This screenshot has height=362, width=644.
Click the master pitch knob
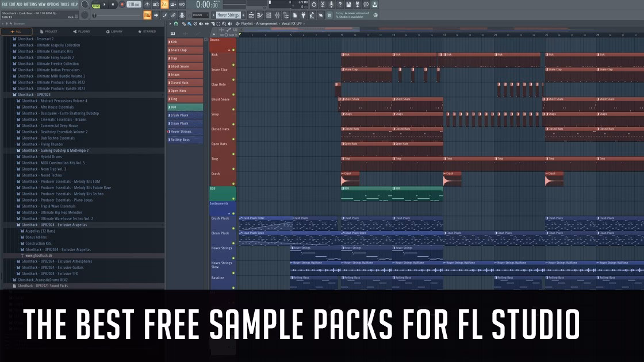click(85, 15)
